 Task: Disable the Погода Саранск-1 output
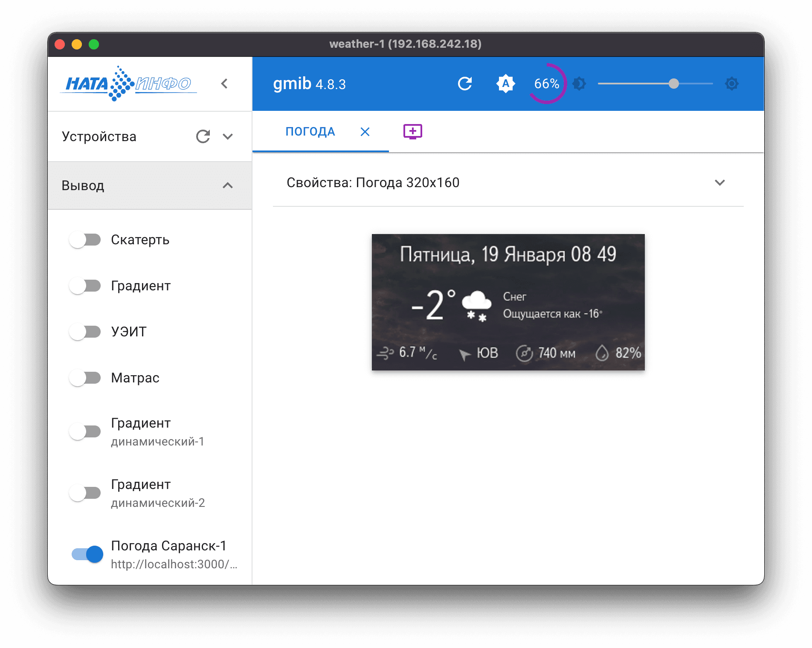(87, 554)
